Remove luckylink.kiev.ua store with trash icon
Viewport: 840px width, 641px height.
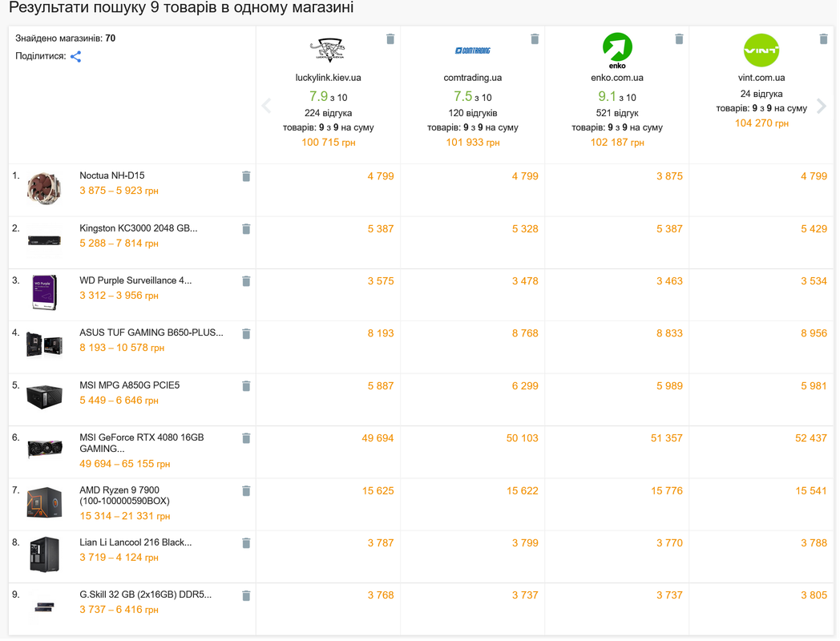coord(390,39)
